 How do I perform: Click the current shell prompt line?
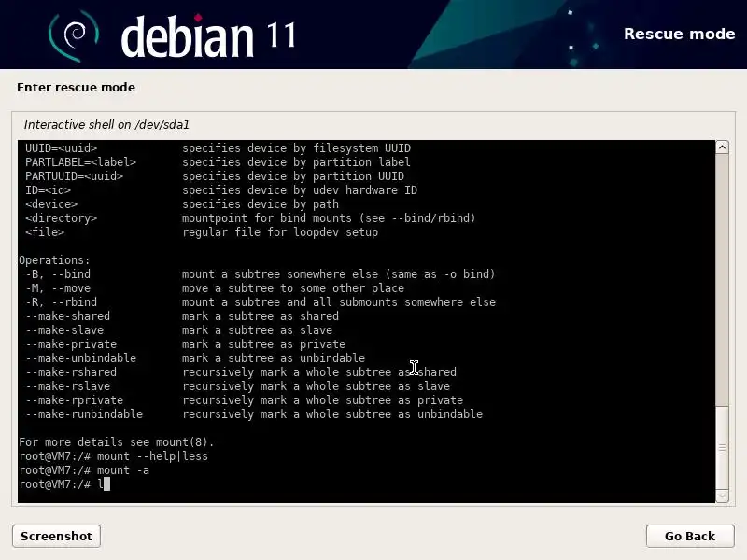point(64,484)
